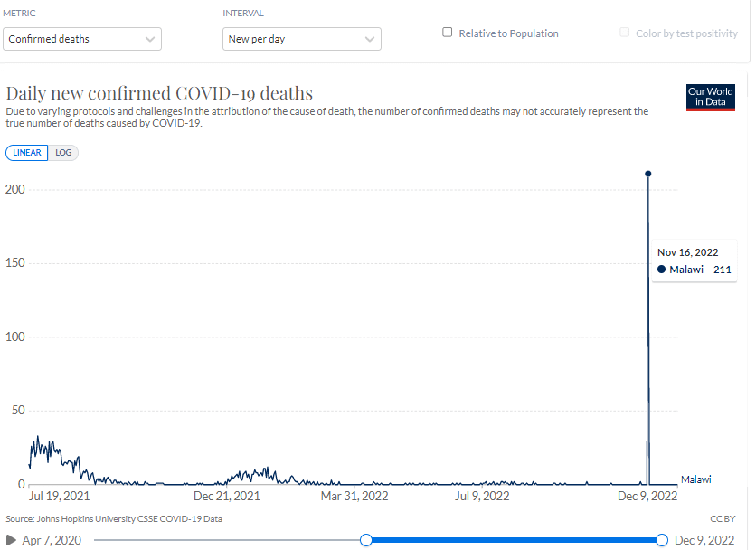Enable the Relative to Population checkbox
Screen dimensions: 756x550
click(x=448, y=33)
